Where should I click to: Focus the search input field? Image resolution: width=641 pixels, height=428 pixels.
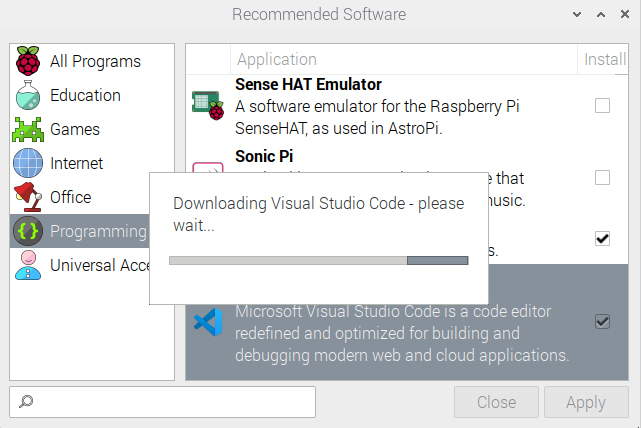(162, 402)
